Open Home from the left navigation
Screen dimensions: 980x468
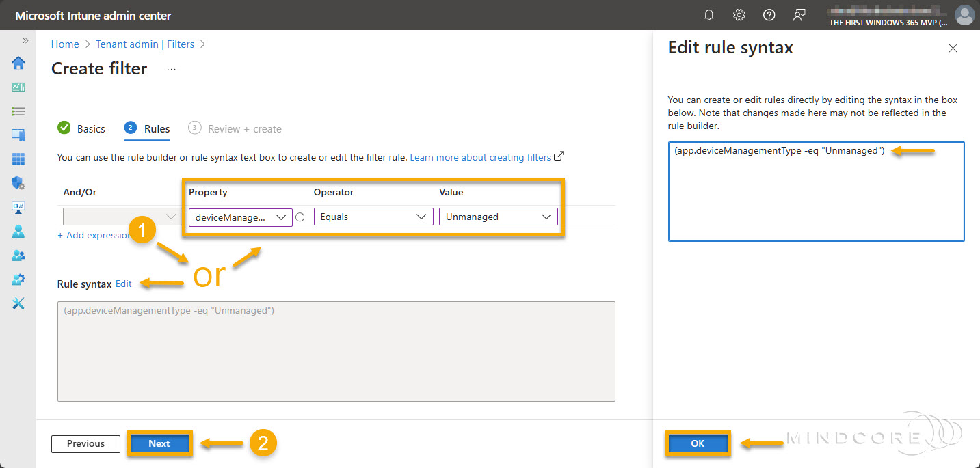pyautogui.click(x=18, y=63)
